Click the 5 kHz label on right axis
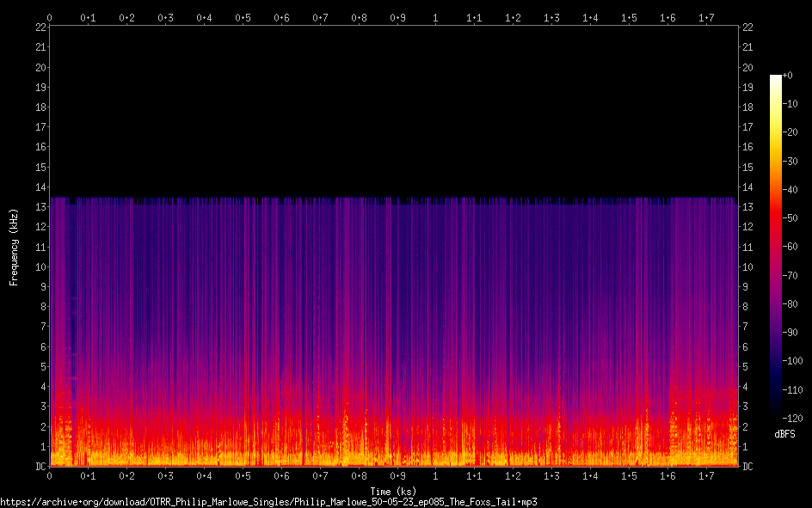812x508 pixels. (745, 367)
